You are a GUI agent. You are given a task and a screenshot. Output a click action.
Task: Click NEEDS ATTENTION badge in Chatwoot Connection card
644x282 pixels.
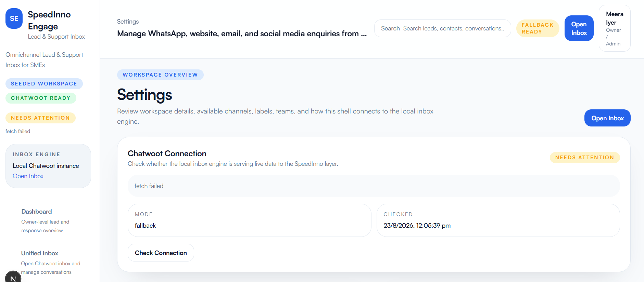tap(585, 158)
